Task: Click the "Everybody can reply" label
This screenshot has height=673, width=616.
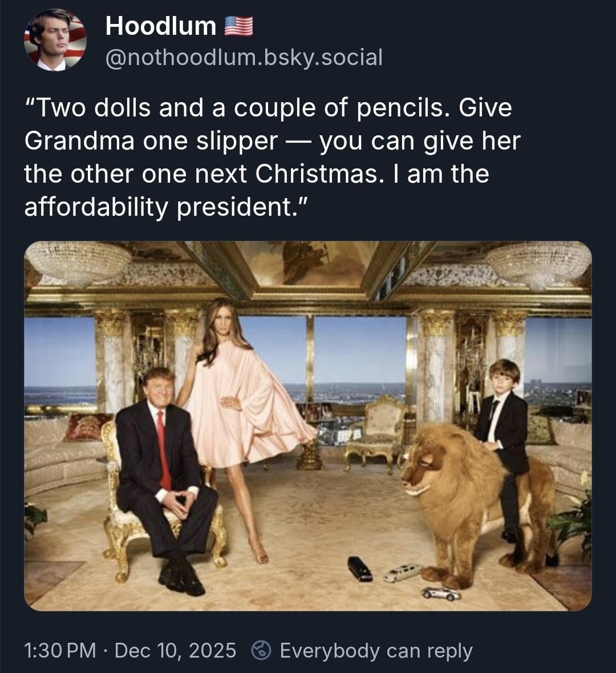Action: [x=376, y=650]
